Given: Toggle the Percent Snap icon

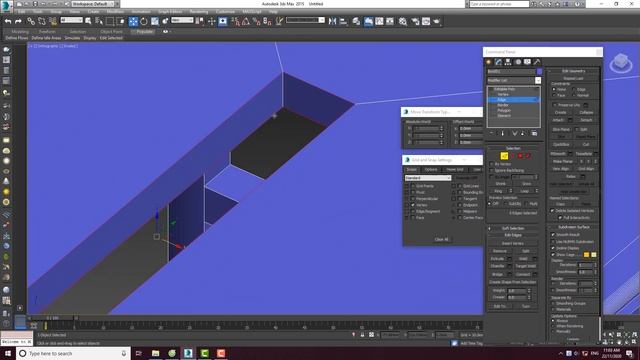Looking at the screenshot, I should pyautogui.click(x=256, y=21).
